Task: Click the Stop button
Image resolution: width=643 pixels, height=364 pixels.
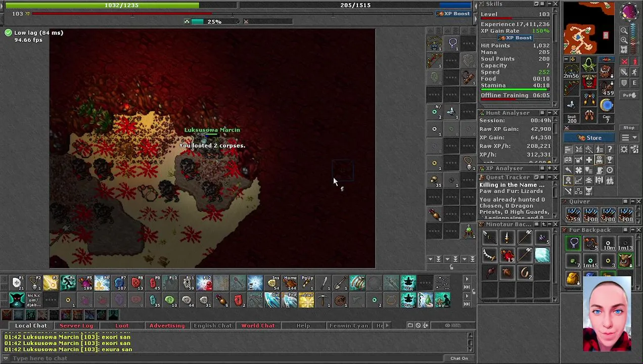Action: tap(629, 127)
